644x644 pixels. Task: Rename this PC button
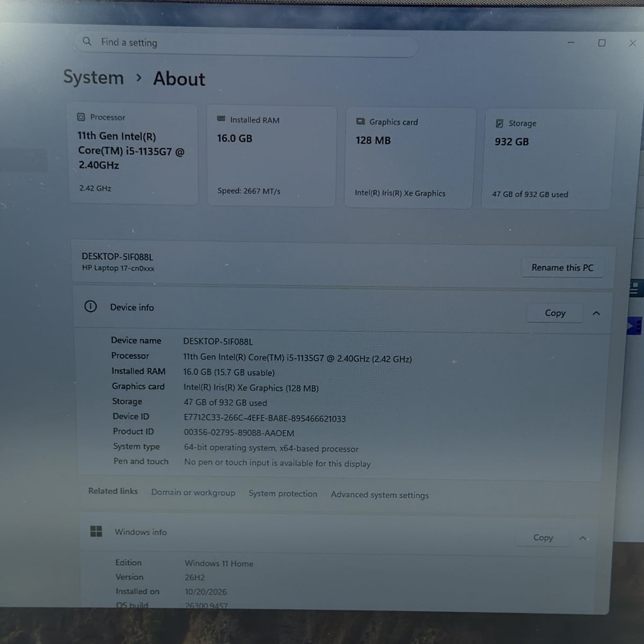(562, 268)
